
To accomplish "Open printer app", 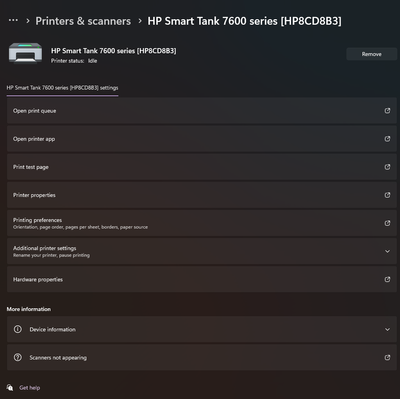I will coord(202,139).
